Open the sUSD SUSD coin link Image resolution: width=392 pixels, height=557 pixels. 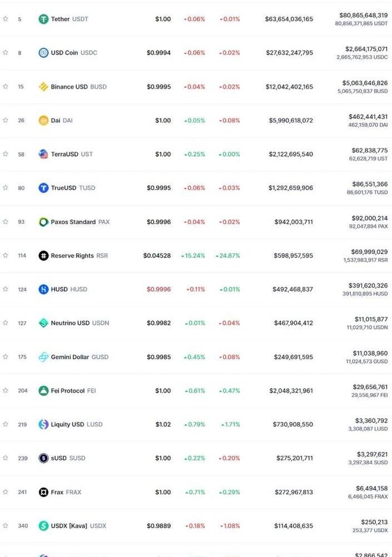(x=68, y=458)
